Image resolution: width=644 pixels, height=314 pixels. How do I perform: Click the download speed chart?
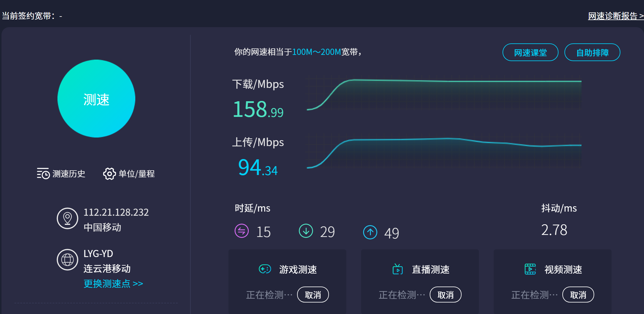point(444,93)
